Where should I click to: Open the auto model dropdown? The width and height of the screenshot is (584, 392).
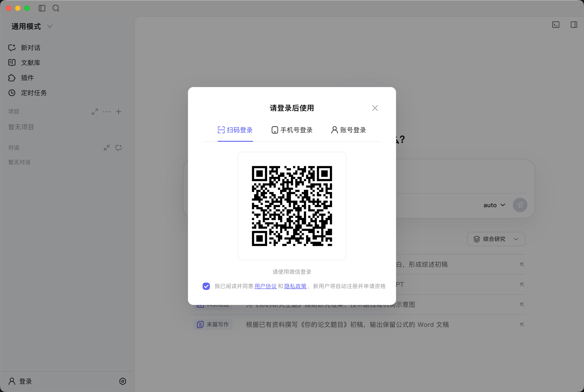tap(494, 205)
